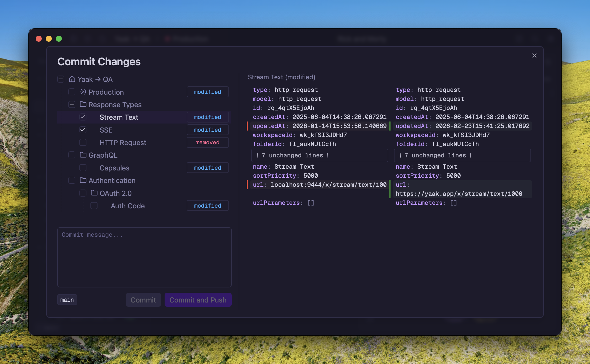Click the Authentication folder icon
The width and height of the screenshot is (590, 364).
(x=83, y=180)
